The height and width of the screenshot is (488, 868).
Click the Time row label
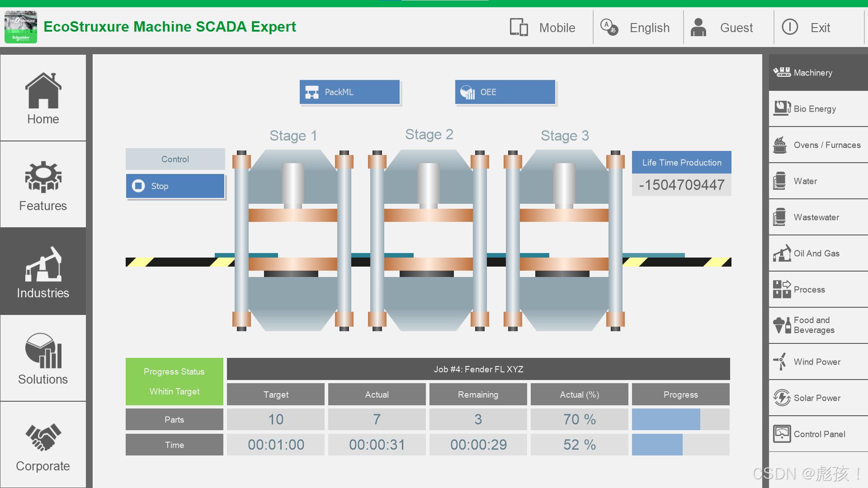[x=175, y=445]
